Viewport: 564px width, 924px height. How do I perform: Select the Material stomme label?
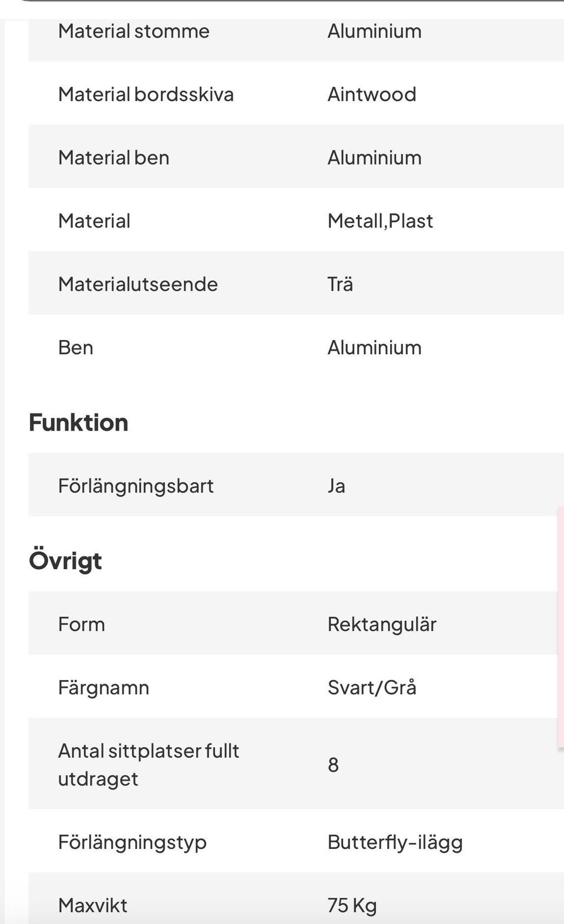[x=133, y=31]
